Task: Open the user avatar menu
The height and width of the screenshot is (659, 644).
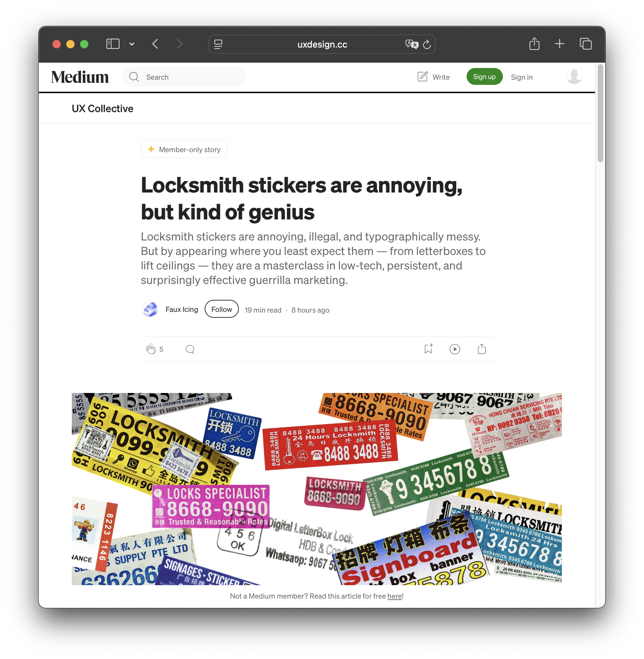Action: pyautogui.click(x=574, y=76)
